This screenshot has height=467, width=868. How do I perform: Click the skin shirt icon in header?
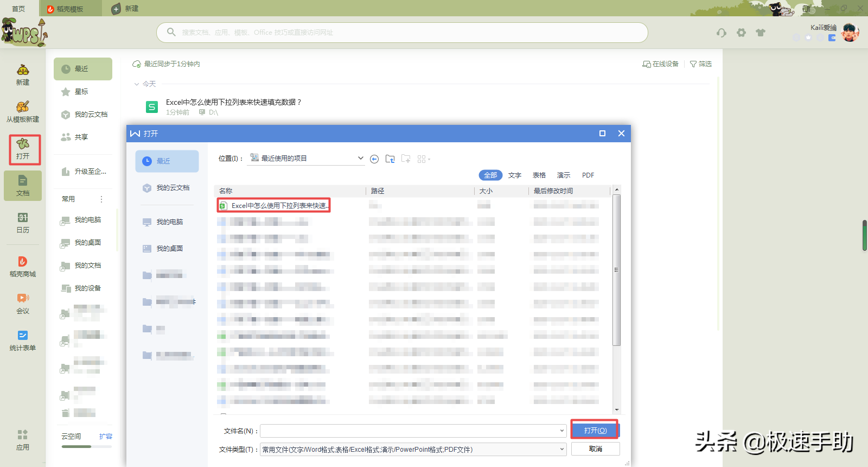pyautogui.click(x=761, y=33)
